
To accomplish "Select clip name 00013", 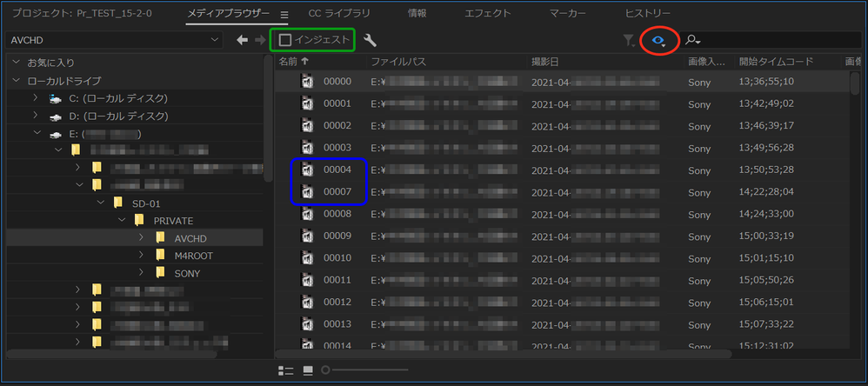I will [337, 324].
